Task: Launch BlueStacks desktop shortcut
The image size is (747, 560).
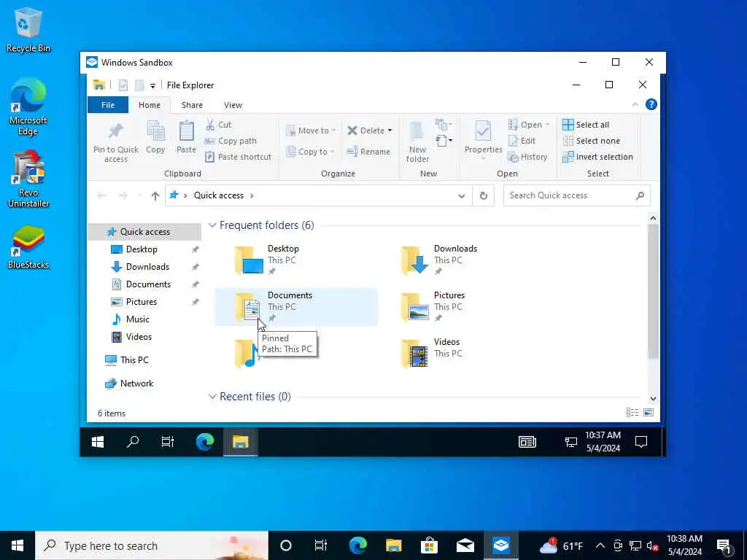Action: pos(28,246)
